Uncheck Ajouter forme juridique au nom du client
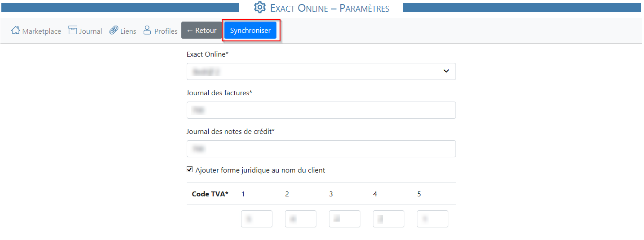 click(x=190, y=170)
